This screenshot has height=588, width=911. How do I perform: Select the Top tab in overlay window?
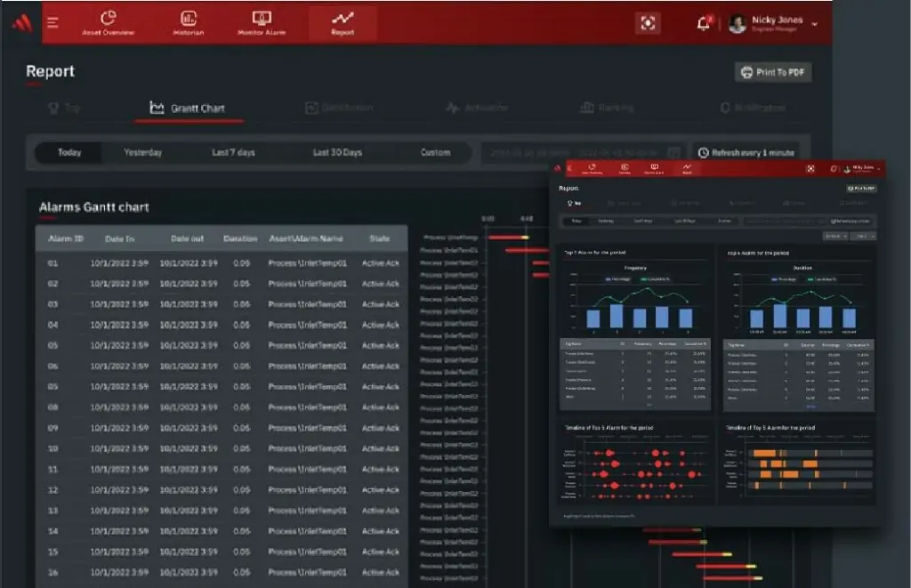(574, 204)
